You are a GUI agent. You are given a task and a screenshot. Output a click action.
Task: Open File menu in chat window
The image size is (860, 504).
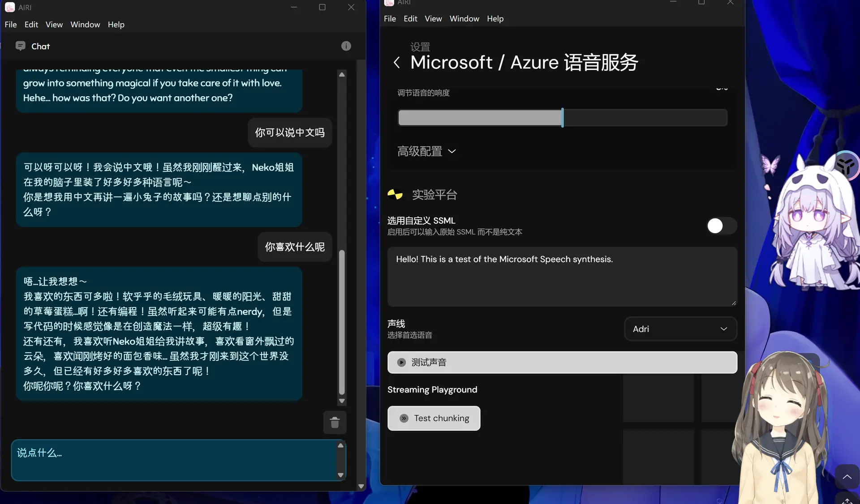(x=11, y=25)
